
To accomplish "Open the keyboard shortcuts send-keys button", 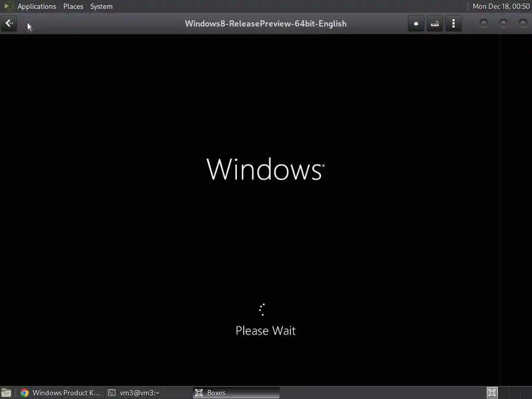I will [435, 24].
